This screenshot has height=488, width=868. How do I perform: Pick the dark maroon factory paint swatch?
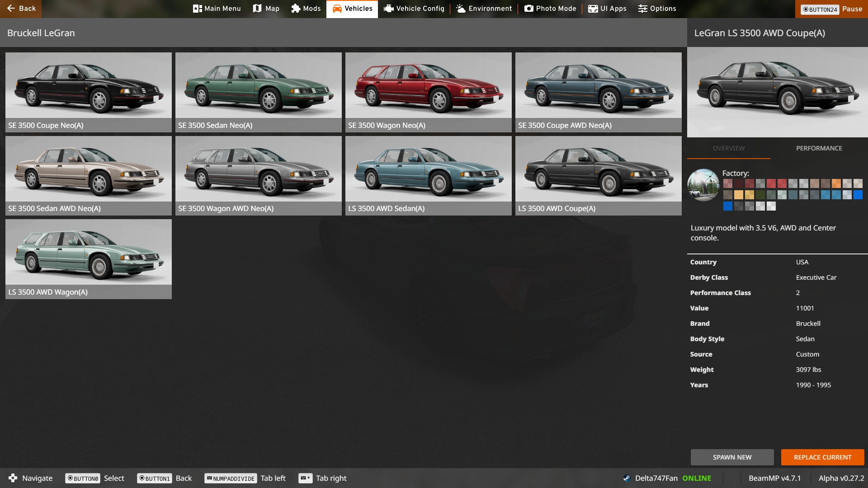[x=739, y=183]
